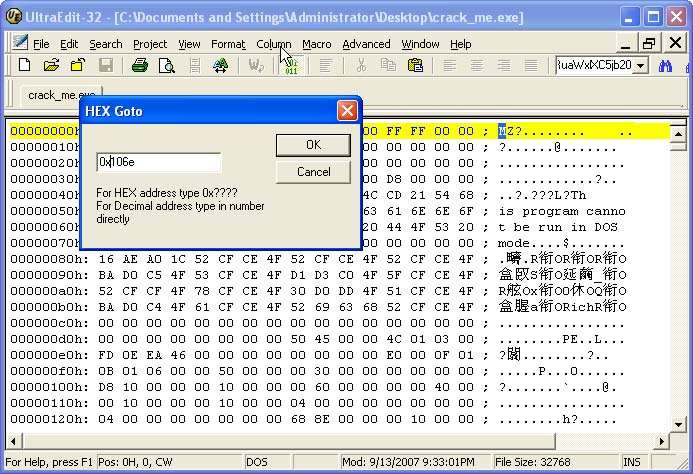Image resolution: width=693 pixels, height=474 pixels.
Task: Click 't be run in DOS' ASCII text
Action: (x=558, y=227)
